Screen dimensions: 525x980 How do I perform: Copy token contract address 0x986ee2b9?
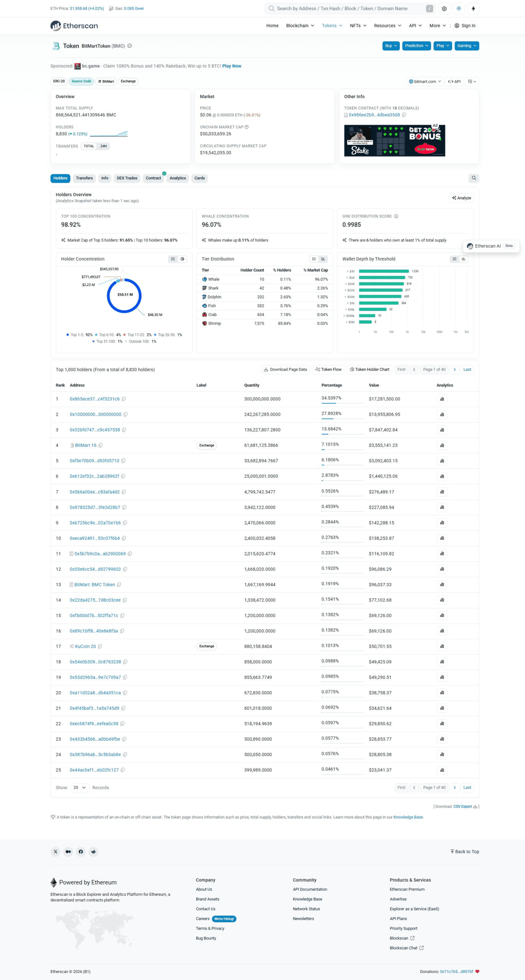pos(404,115)
